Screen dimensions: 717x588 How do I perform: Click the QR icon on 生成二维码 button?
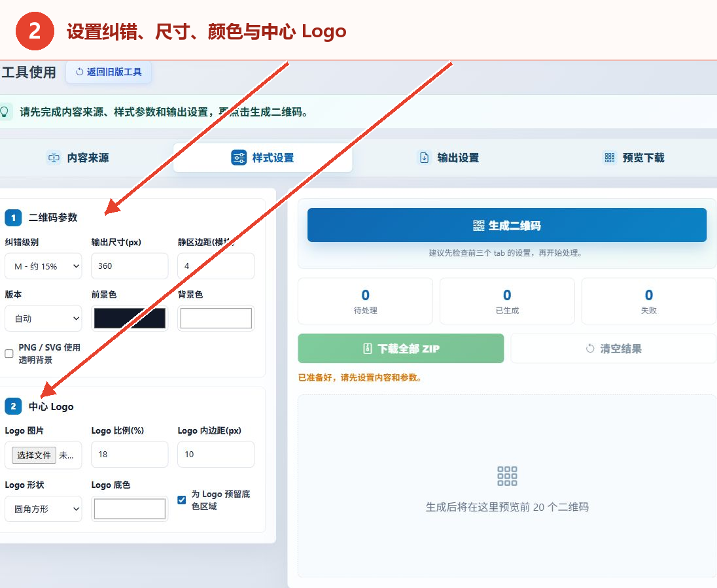point(478,226)
